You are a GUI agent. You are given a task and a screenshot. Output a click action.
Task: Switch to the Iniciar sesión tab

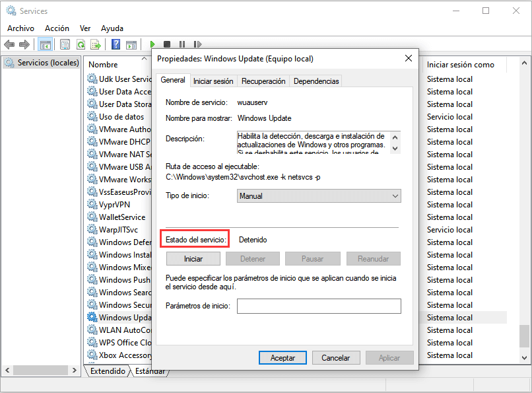pyautogui.click(x=213, y=81)
